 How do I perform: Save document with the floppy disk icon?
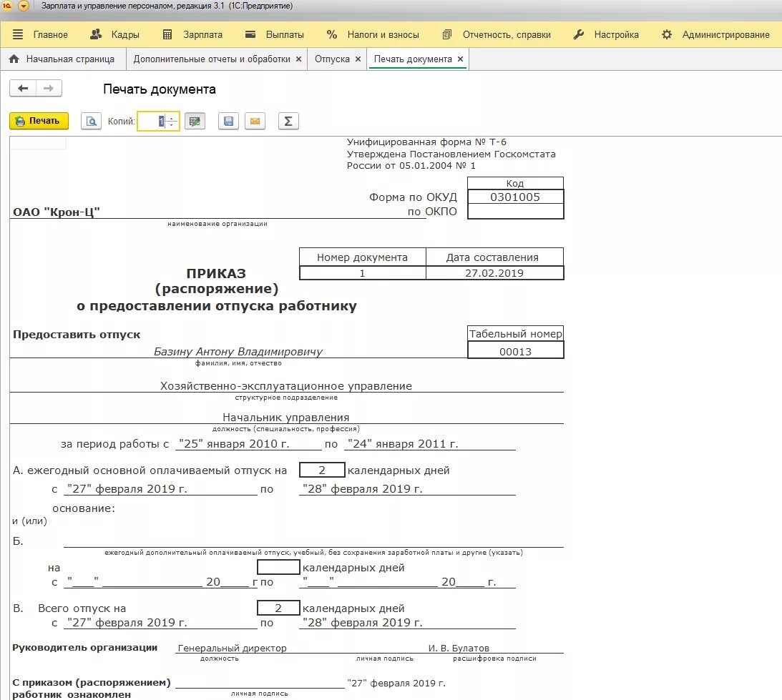pos(228,121)
